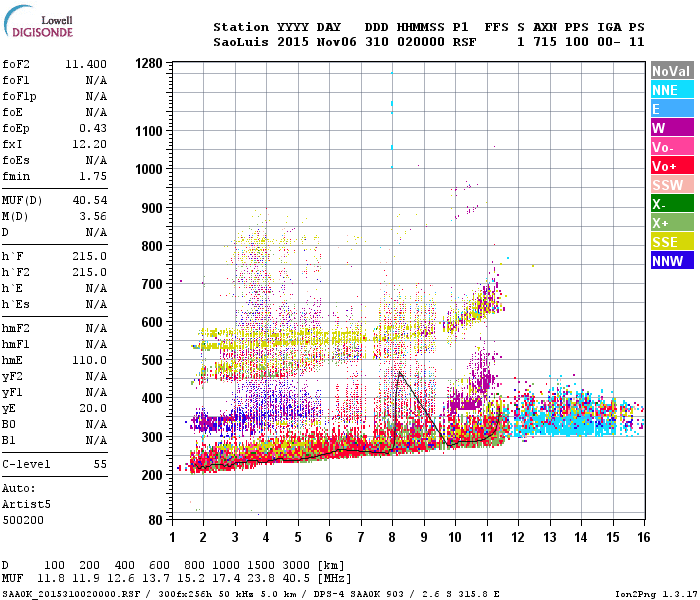
Task: Click the 2015 year in header
Action: point(293,42)
